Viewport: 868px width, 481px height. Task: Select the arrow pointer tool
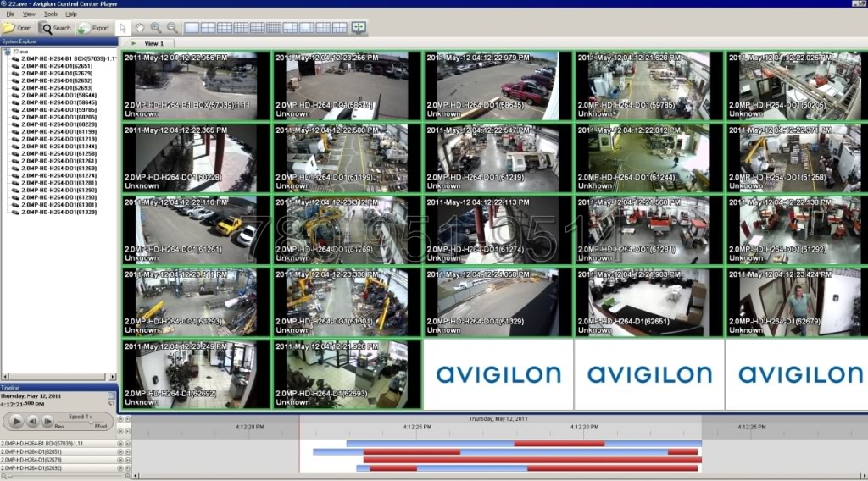pos(124,28)
